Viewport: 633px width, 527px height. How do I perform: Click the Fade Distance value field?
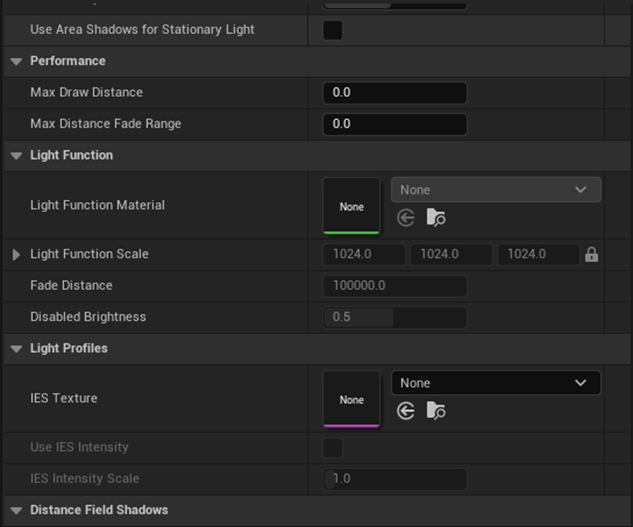pos(394,286)
